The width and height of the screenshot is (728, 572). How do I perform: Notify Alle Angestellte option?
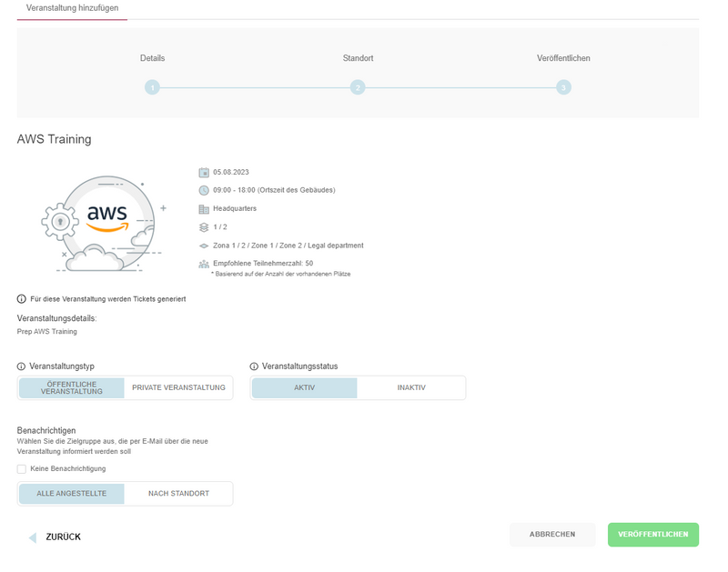(72, 494)
